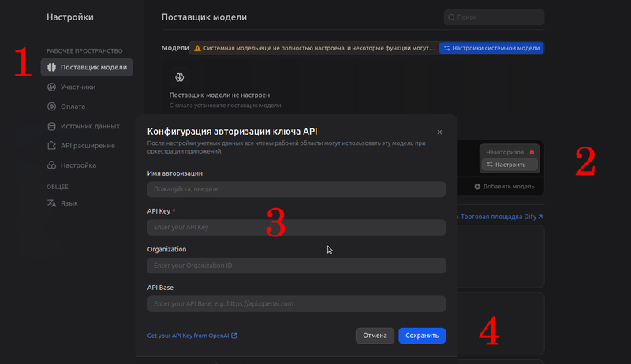The width and height of the screenshot is (631, 364).
Task: Click the Поставщик модели sidebar icon
Action: 52,67
